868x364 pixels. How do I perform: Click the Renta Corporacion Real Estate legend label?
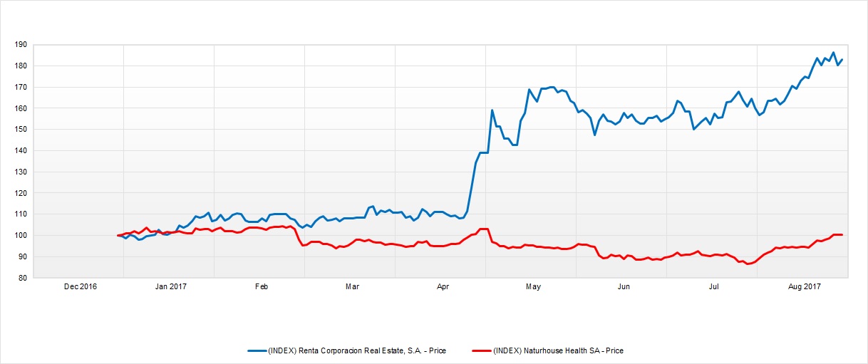pyautogui.click(x=356, y=350)
